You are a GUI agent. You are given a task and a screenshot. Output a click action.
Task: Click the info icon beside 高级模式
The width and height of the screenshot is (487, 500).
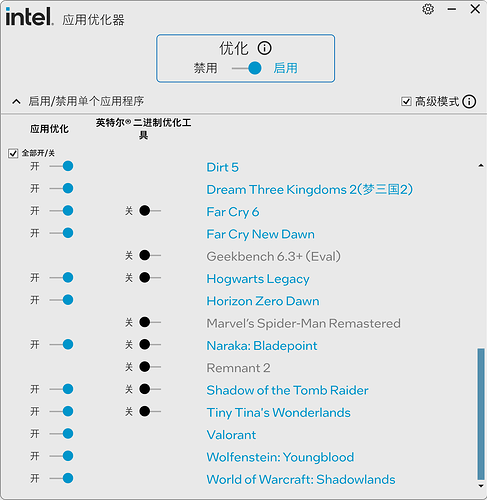(x=469, y=101)
